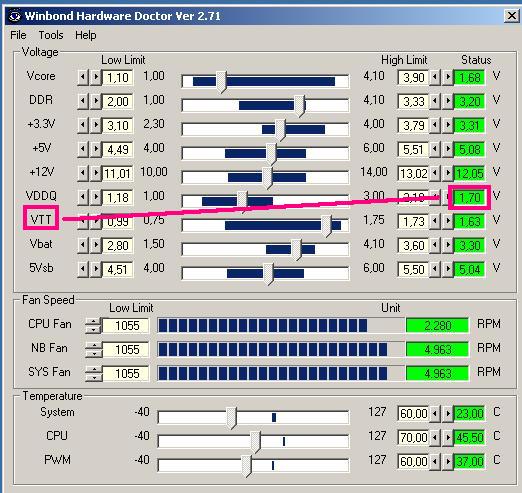This screenshot has height=493, width=522.
Task: Open the Tools menu
Action: (x=51, y=35)
